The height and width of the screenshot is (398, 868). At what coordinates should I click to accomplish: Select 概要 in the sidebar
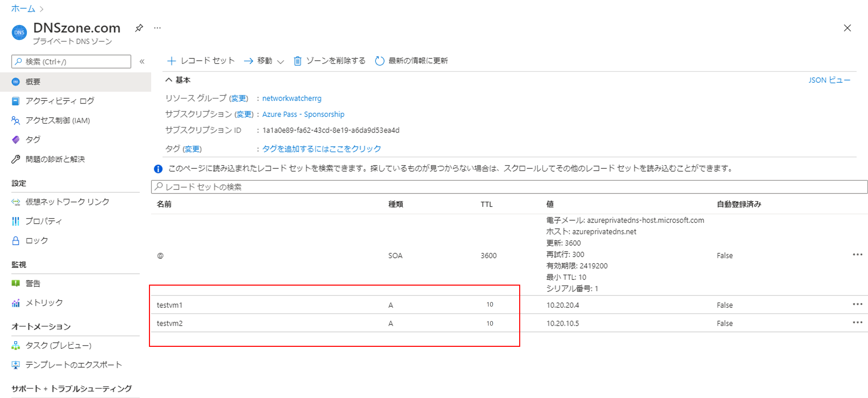tap(75, 82)
